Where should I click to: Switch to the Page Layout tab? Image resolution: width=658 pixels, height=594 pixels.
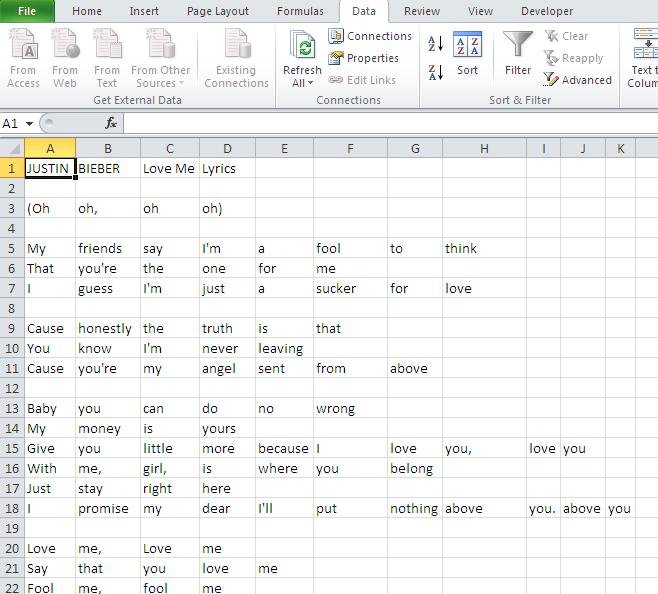pos(218,11)
